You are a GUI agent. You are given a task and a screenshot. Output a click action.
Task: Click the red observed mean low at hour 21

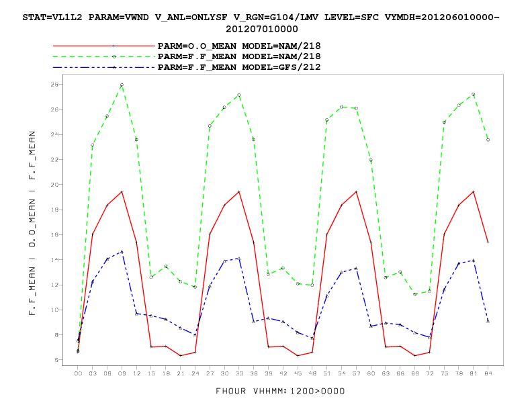181,355
